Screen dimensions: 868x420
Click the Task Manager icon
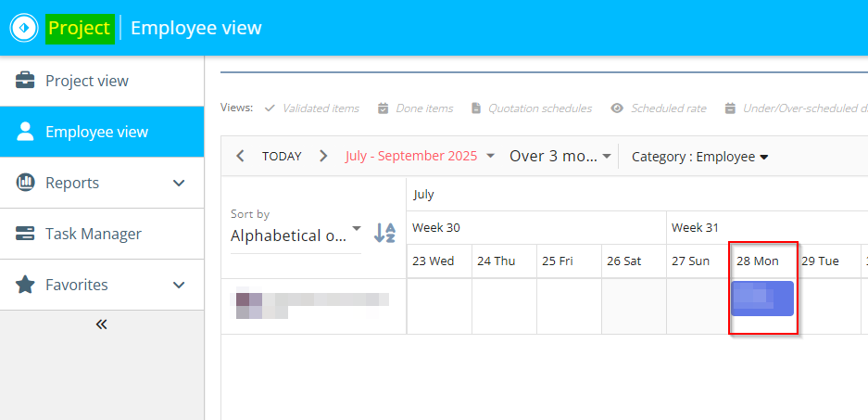point(26,234)
